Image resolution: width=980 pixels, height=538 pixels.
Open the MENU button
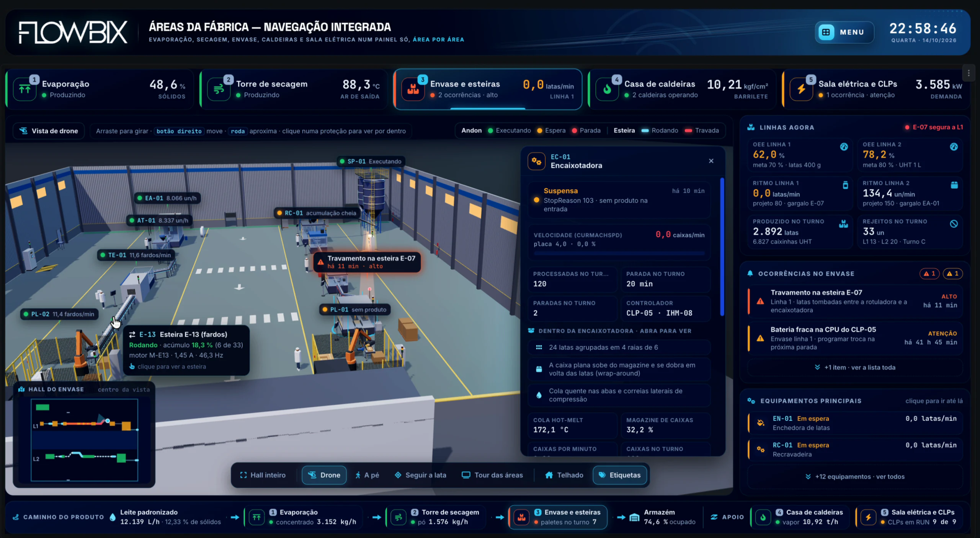coord(844,32)
